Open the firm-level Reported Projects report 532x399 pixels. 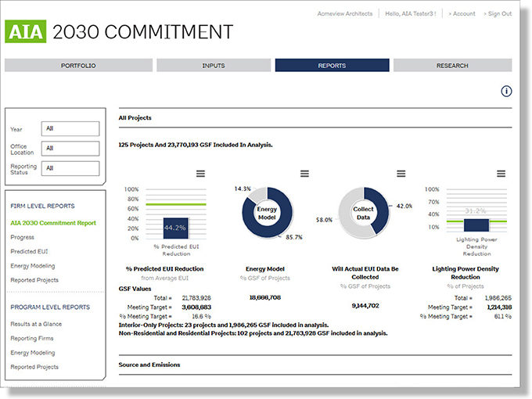point(34,280)
